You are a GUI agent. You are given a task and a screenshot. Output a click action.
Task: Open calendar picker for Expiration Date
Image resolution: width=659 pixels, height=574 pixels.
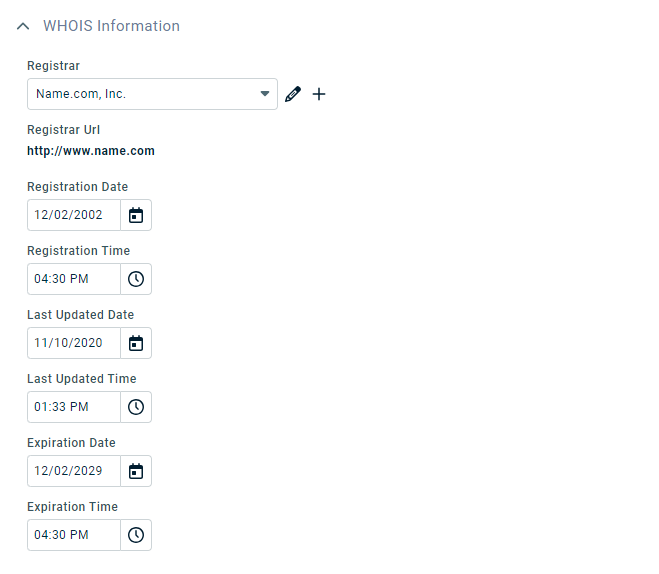pyautogui.click(x=136, y=471)
